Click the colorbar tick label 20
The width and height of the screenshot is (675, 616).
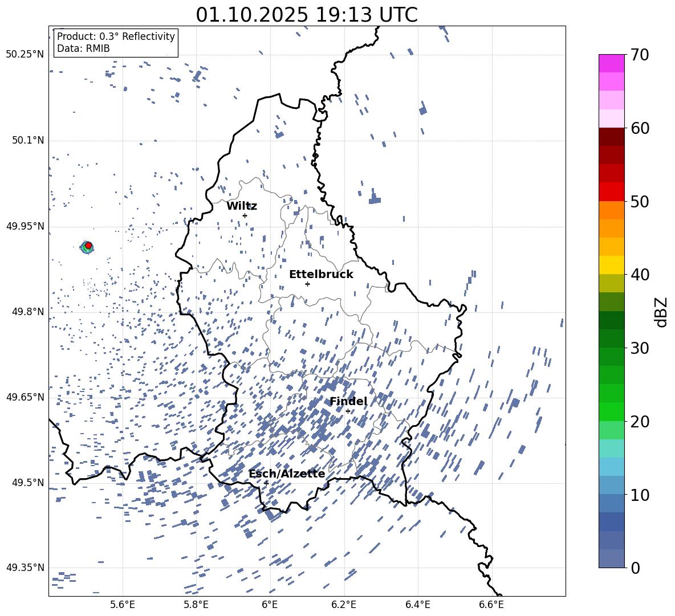pyautogui.click(x=640, y=422)
